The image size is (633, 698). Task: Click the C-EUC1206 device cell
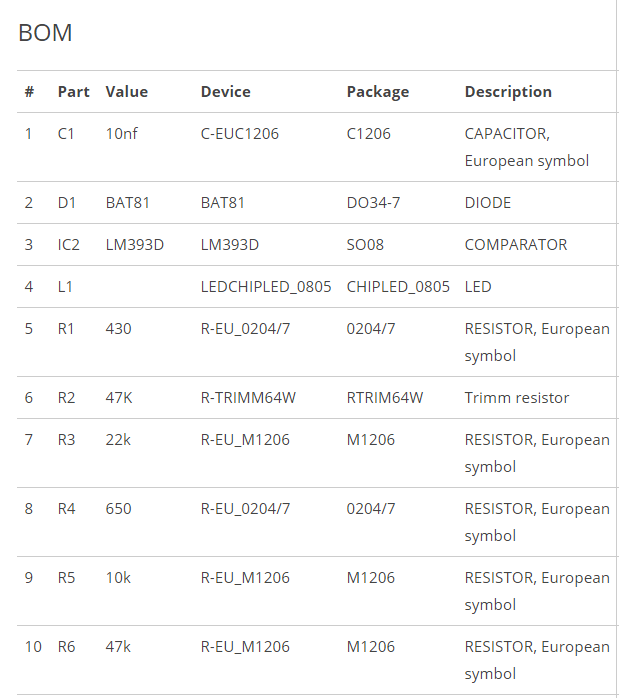[x=240, y=134]
